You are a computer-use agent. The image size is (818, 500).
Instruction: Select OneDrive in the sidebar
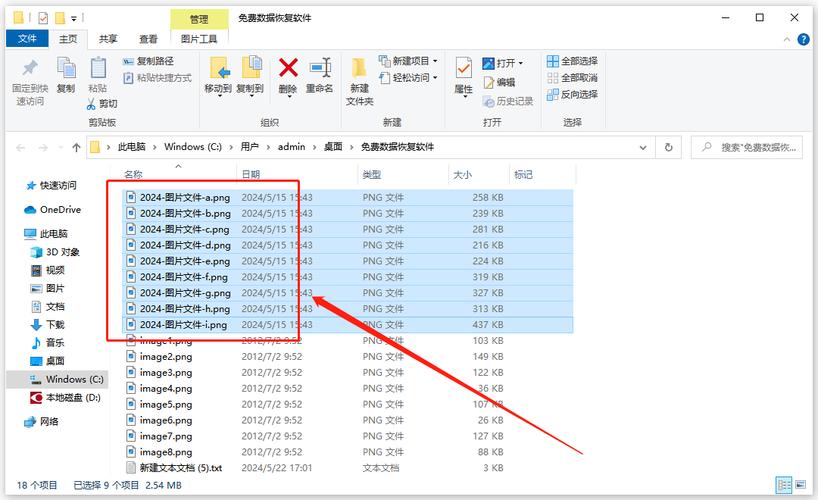[x=53, y=210]
